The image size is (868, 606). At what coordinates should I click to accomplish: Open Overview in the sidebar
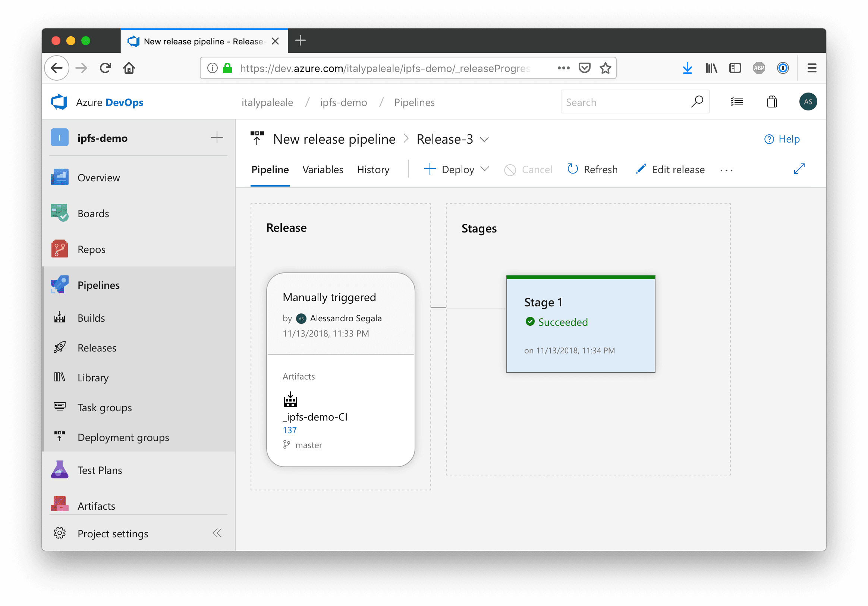tap(139, 177)
